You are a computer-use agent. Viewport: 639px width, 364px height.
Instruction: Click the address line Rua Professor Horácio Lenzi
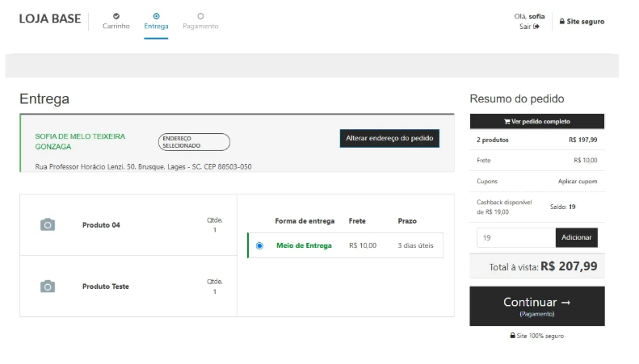(x=143, y=166)
